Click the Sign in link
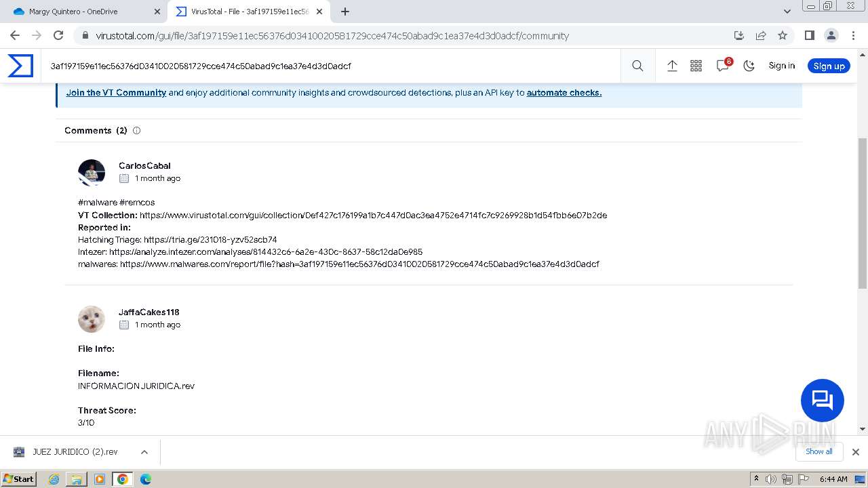 pyautogui.click(x=781, y=66)
